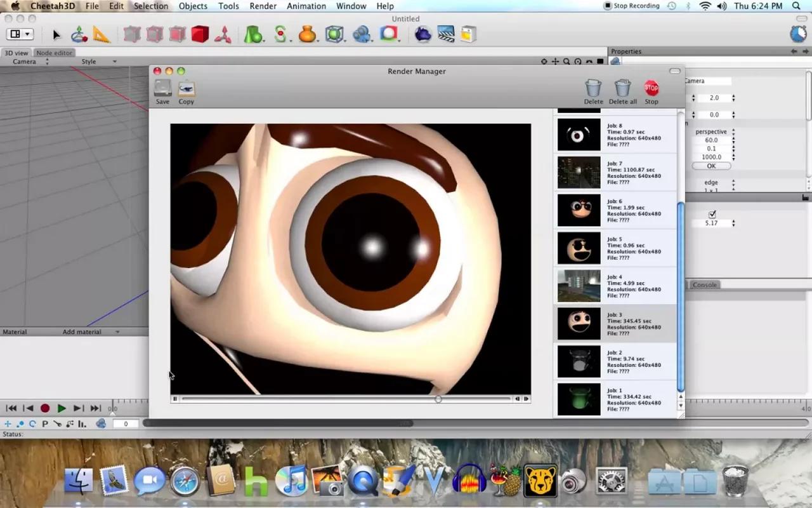The width and height of the screenshot is (812, 508).
Task: Click the green cylinder primitives icon
Action: pyautogui.click(x=253, y=34)
